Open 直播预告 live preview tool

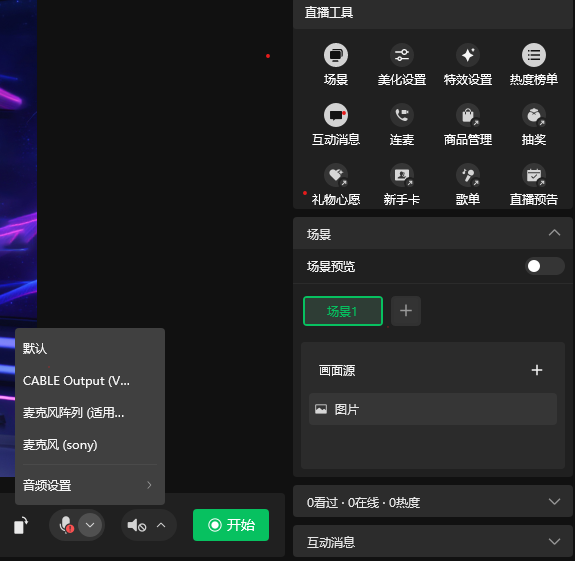tap(534, 175)
